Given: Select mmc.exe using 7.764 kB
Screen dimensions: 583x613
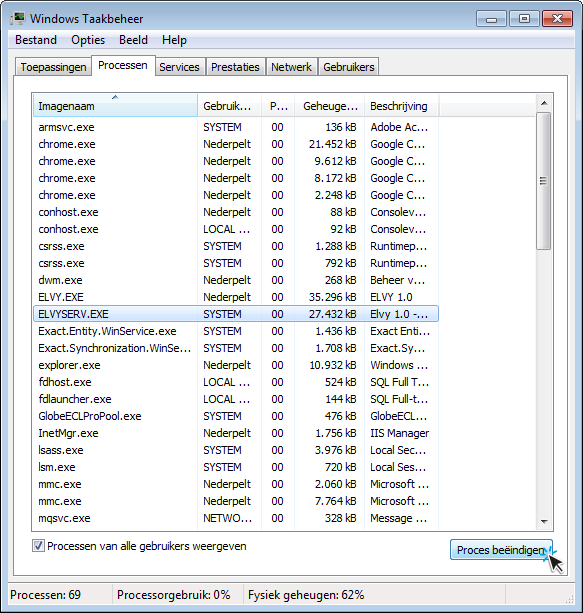Looking at the screenshot, I should (236, 501).
